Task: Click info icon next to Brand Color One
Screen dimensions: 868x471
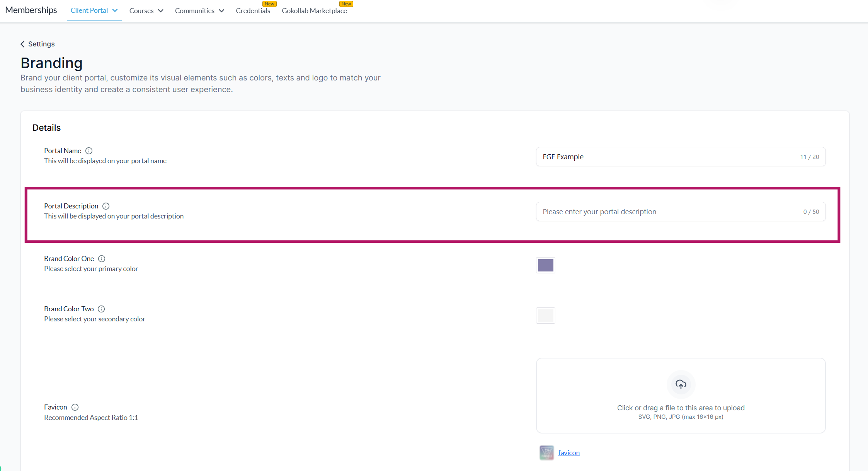Action: [x=102, y=259]
